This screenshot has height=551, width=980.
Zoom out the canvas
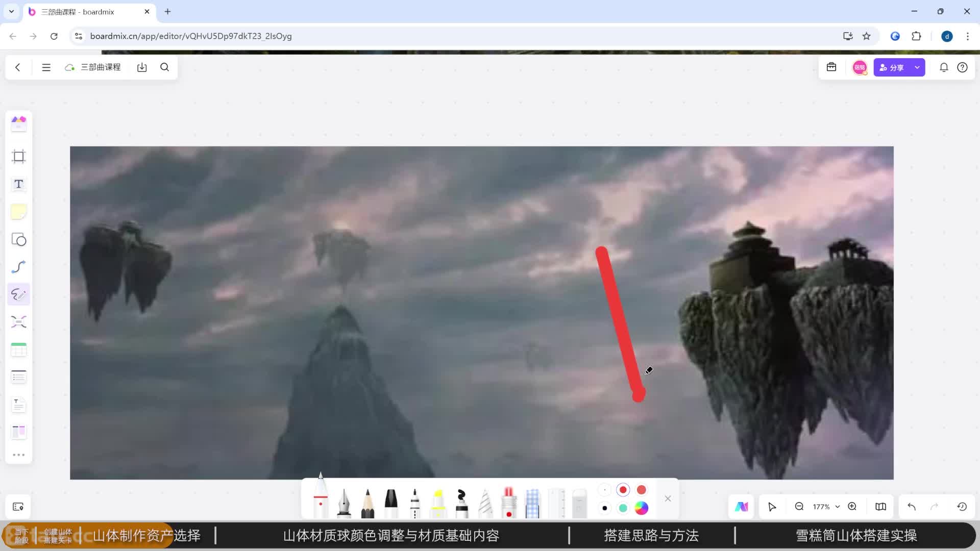coord(799,507)
